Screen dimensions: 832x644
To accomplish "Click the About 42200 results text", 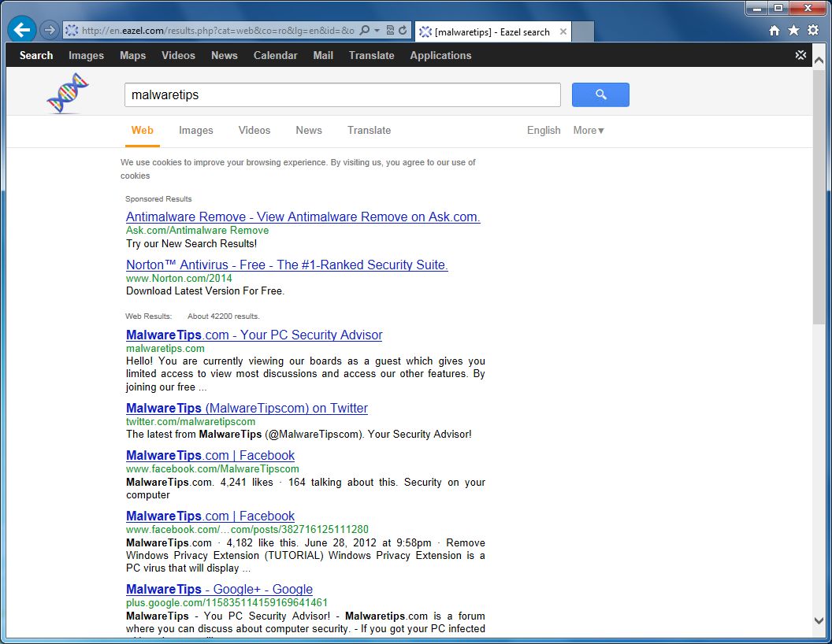I will (x=224, y=316).
